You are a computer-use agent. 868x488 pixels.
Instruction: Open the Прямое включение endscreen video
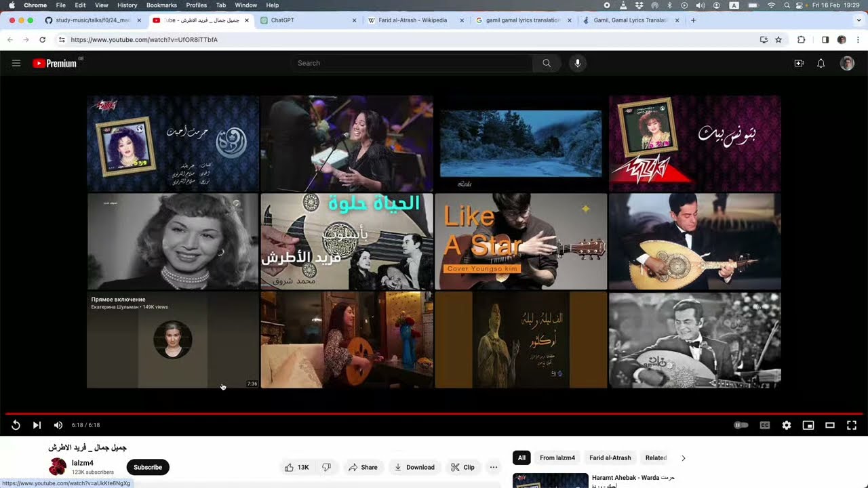(x=173, y=340)
